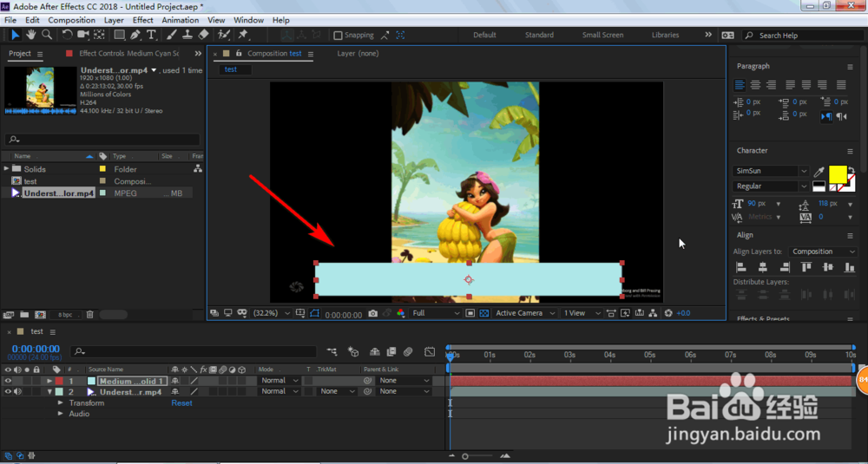The image size is (868, 464).
Task: Open the Composition menu
Action: coord(71,21)
